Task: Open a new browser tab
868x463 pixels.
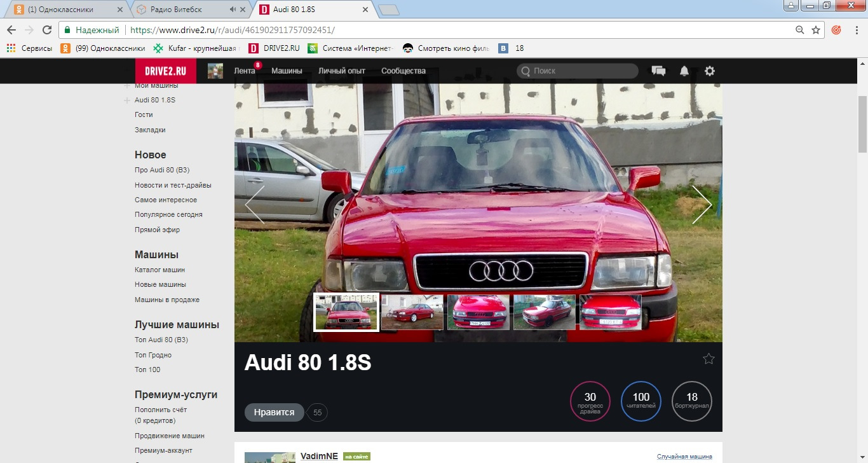Action: [x=388, y=10]
